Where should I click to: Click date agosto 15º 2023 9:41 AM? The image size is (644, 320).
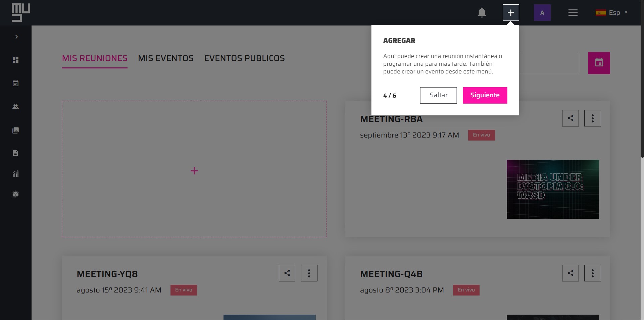119,290
